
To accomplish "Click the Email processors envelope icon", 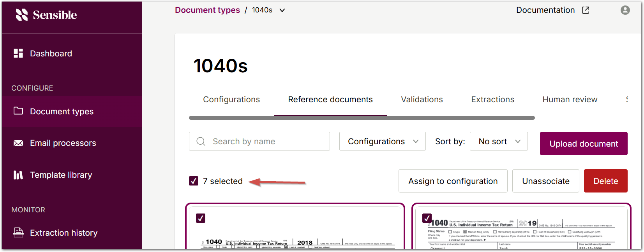I will 18,143.
